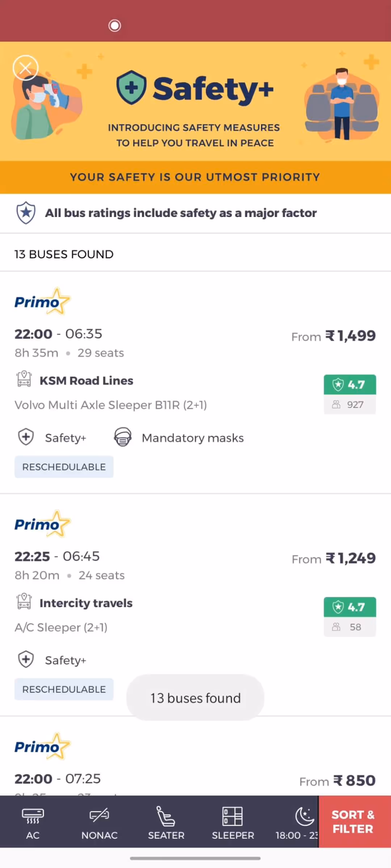
Task: Tap the star shield ratings icon
Action: pos(26,213)
